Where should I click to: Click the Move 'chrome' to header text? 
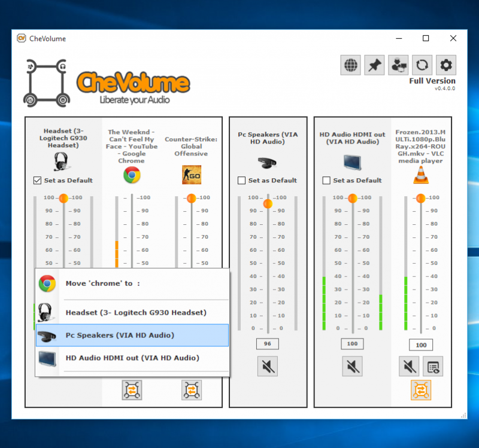click(x=103, y=283)
